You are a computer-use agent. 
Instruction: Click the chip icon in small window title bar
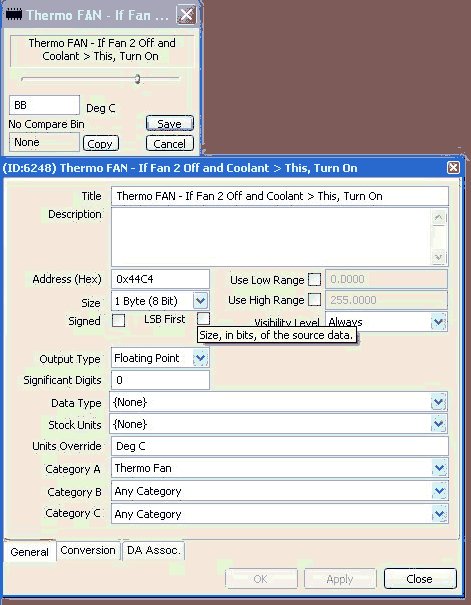point(14,15)
